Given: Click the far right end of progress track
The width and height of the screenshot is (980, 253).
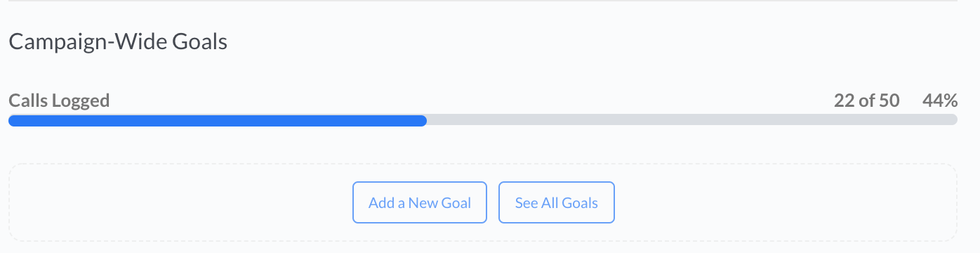Looking at the screenshot, I should 953,120.
